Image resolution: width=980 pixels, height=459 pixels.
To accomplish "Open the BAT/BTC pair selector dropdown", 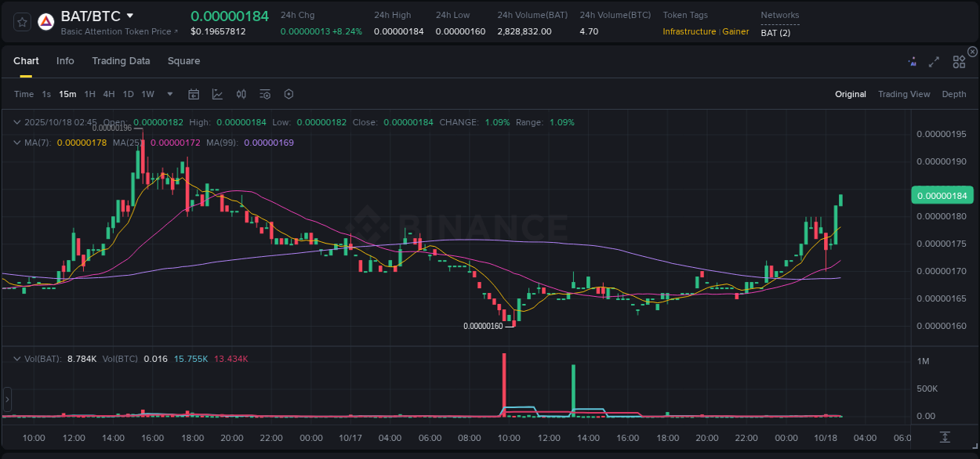I will coord(130,16).
